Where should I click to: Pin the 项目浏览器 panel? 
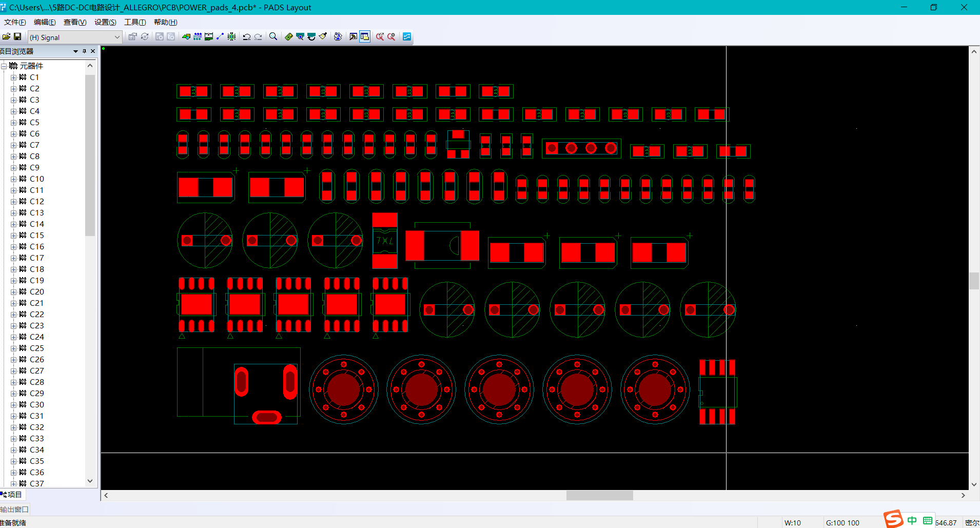pos(84,51)
